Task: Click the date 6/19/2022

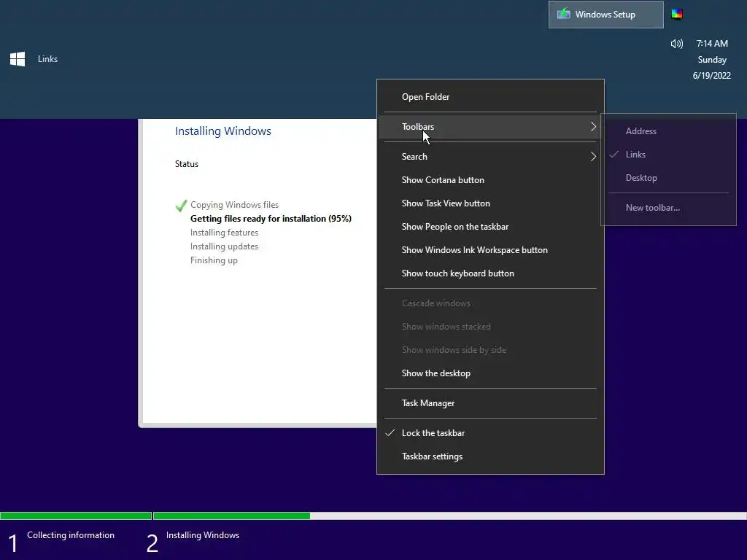Action: 712,75
